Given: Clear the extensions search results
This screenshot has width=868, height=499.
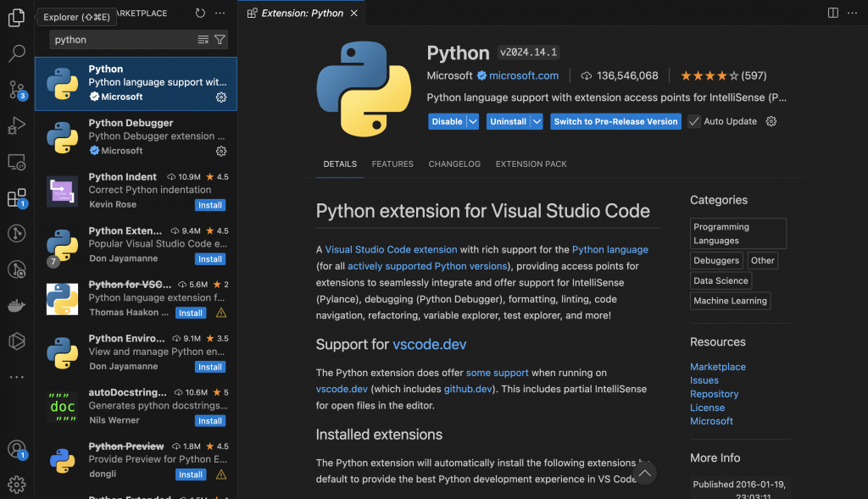Looking at the screenshot, I should click(203, 40).
